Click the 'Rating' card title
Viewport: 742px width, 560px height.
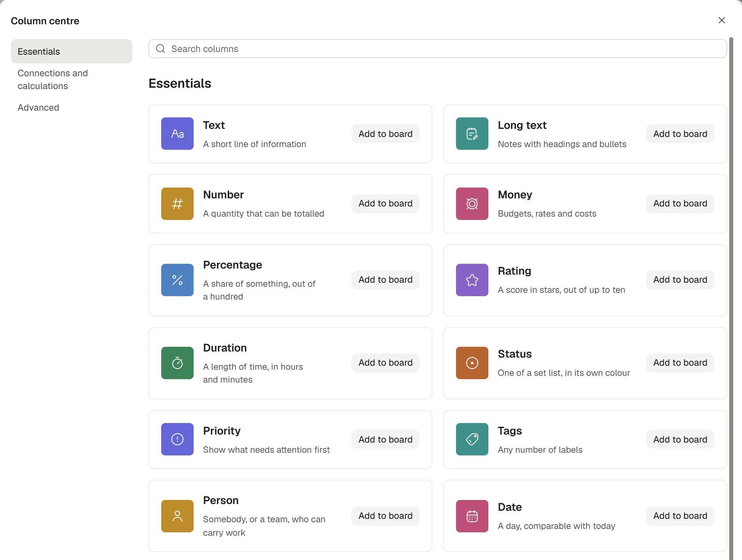click(x=514, y=271)
